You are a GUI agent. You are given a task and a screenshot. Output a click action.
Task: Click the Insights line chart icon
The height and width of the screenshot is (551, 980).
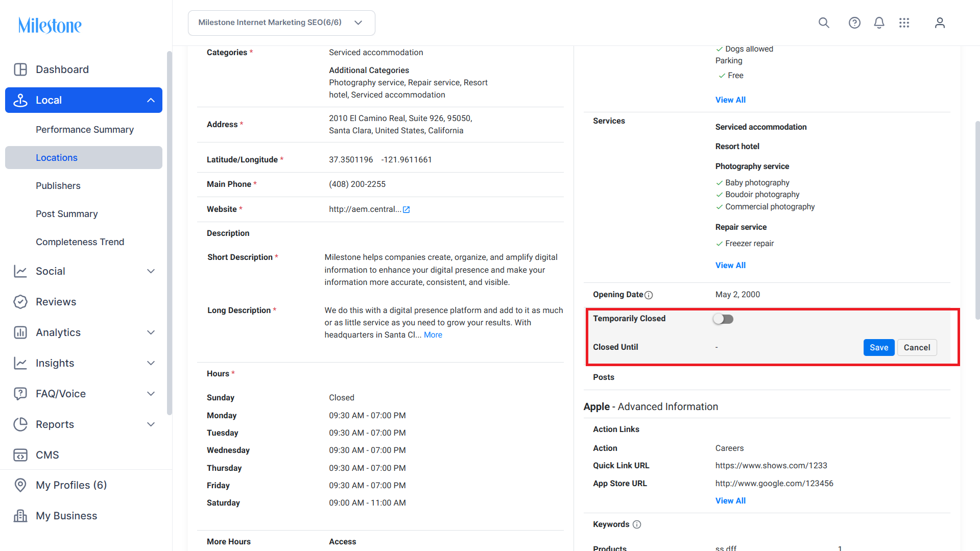(20, 363)
